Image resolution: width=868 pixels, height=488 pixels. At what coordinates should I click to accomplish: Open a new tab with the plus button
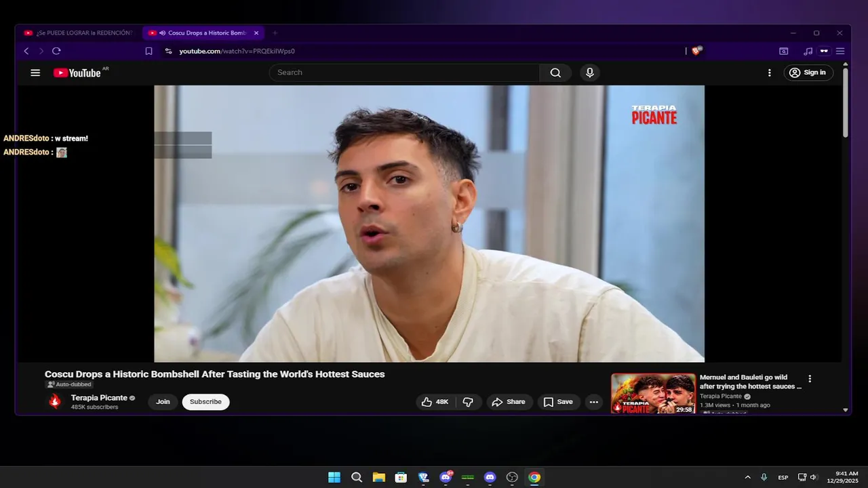point(275,33)
